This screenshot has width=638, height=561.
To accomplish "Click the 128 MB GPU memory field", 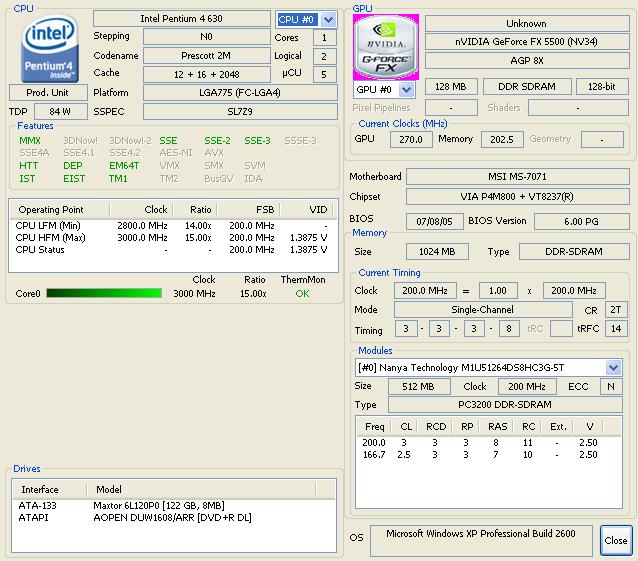I will point(451,87).
